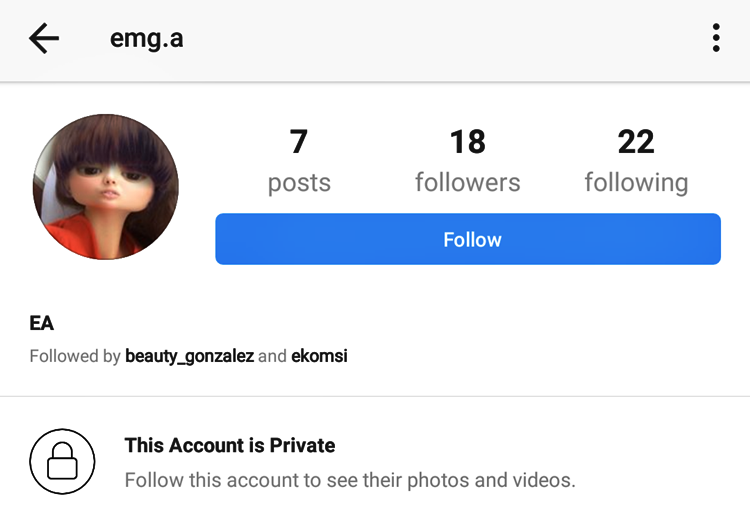Click the 22 following count
The image size is (750, 518).
coord(636,142)
